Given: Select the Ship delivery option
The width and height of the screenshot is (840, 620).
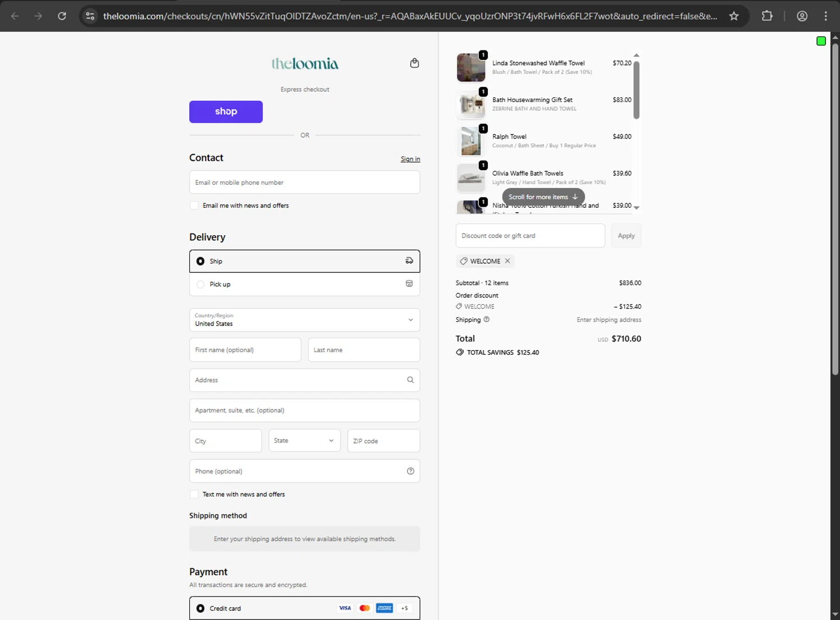Looking at the screenshot, I should (x=305, y=261).
